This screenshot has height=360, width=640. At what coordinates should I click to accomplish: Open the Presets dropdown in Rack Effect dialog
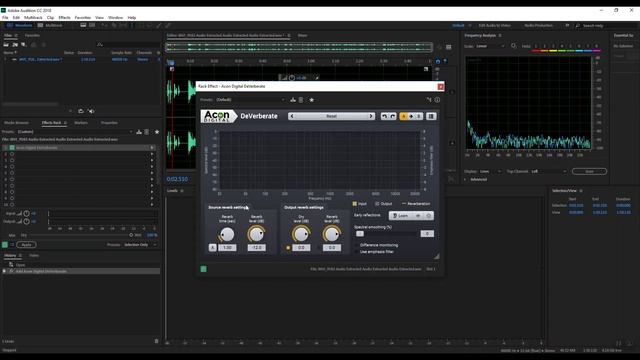250,100
